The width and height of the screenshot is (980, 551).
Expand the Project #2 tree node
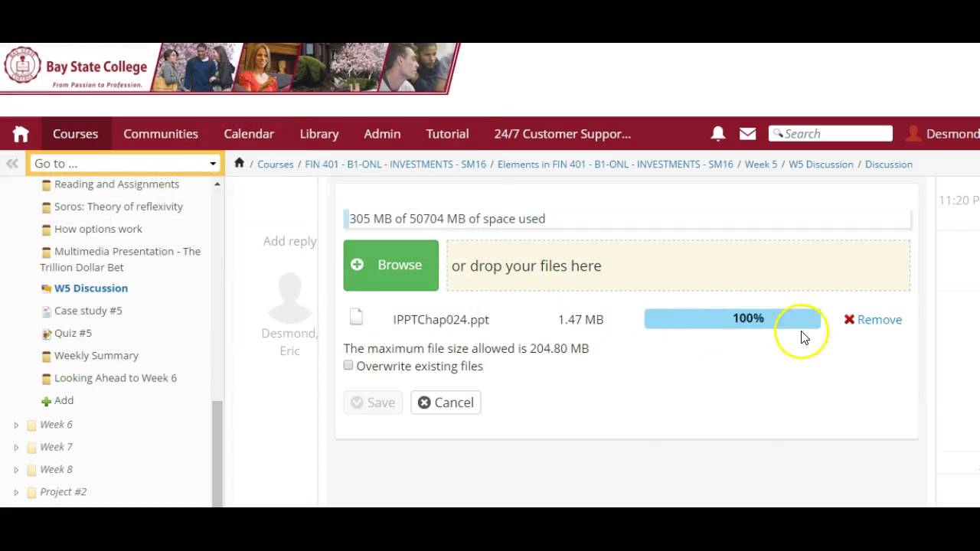pos(16,492)
